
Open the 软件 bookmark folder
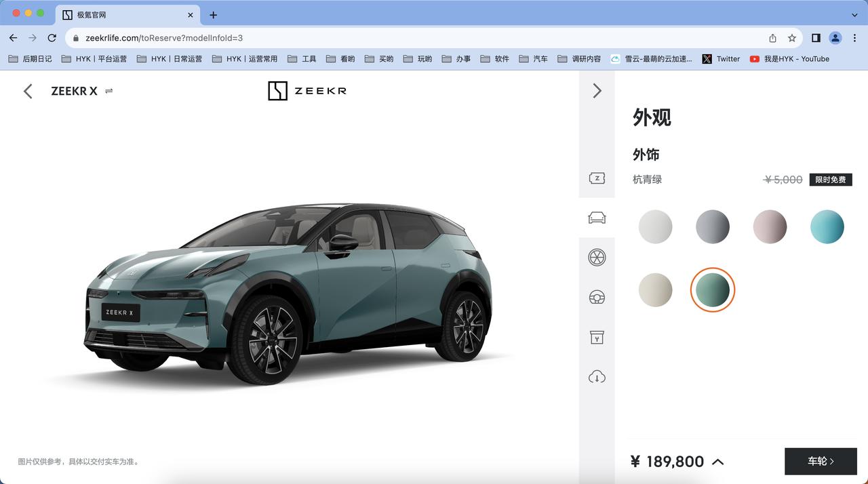pyautogui.click(x=495, y=59)
